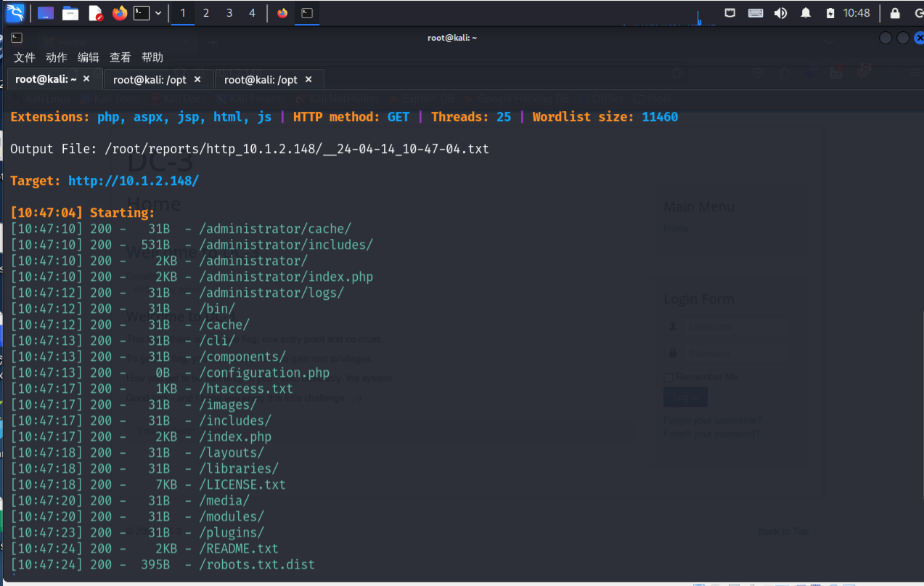Expand the terminal launcher dropdown arrow
Viewport: 924px width, 586px height.
tap(158, 13)
